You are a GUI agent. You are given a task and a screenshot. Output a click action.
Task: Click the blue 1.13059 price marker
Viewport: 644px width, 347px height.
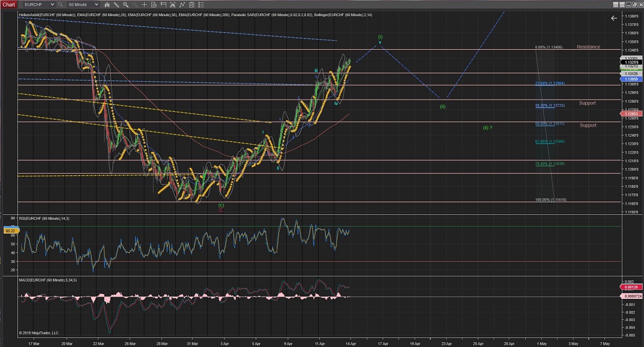631,79
